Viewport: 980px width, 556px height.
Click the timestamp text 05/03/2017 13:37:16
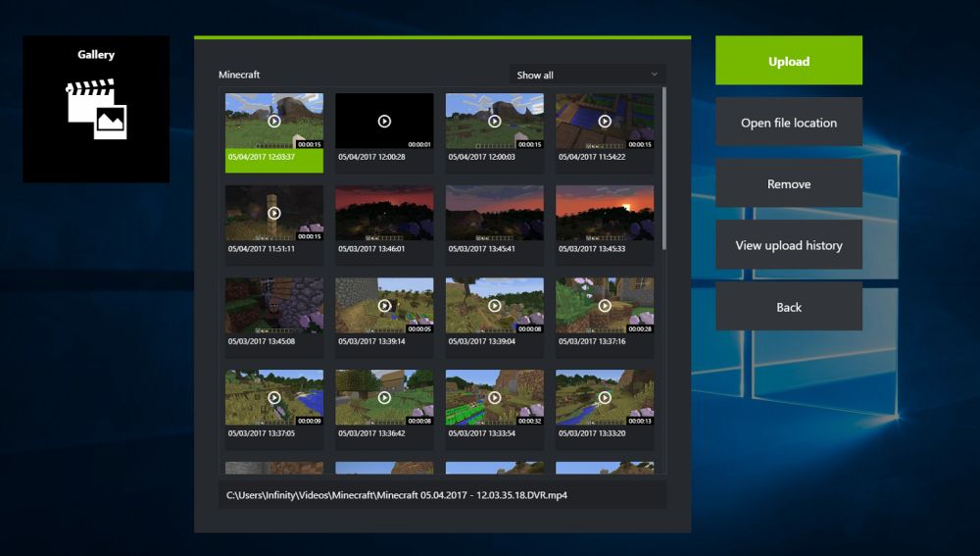pyautogui.click(x=592, y=341)
